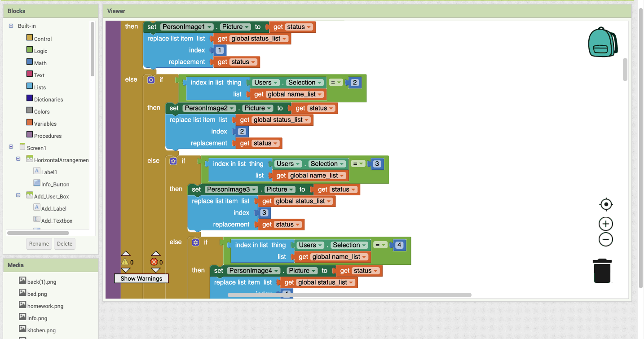
Task: Click the Rename button
Action: 39,244
